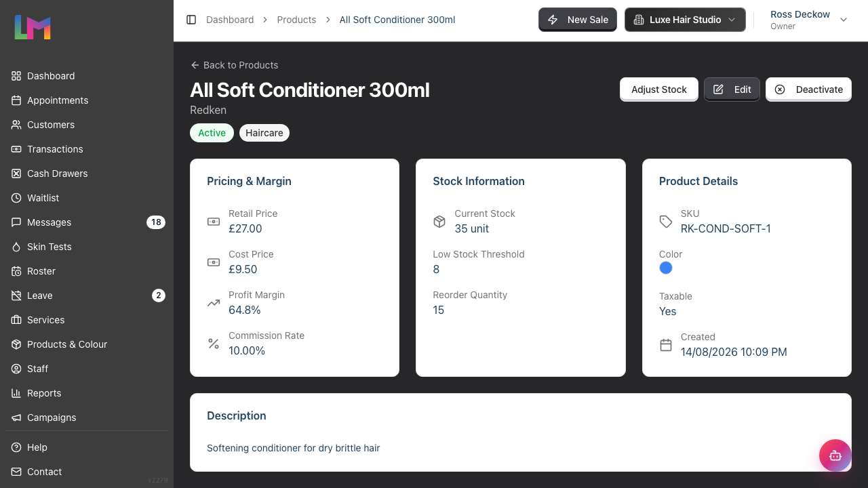Click the Leave calendar-off icon
This screenshot has height=488, width=868.
pos(16,296)
